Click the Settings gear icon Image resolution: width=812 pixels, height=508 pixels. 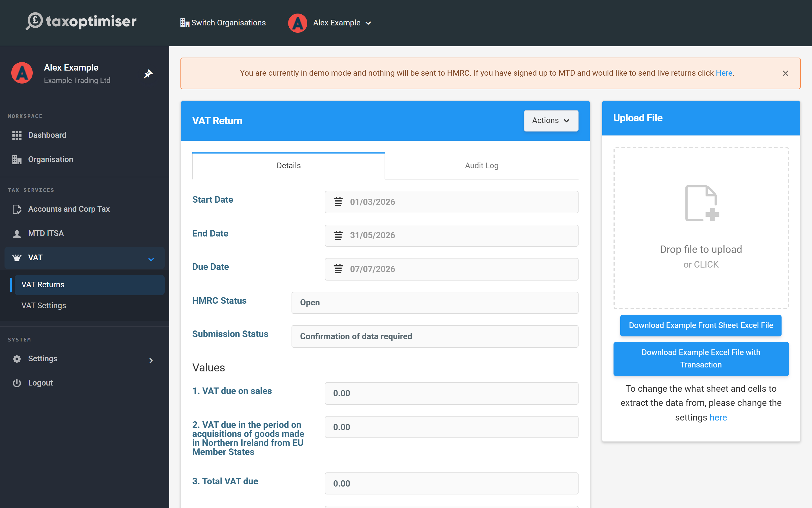coord(17,359)
